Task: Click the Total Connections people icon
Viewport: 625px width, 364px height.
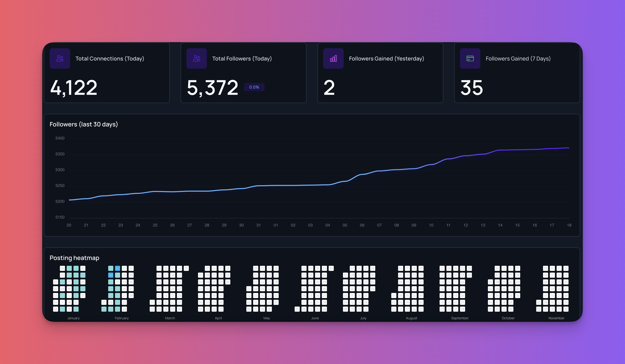Action: pyautogui.click(x=60, y=58)
